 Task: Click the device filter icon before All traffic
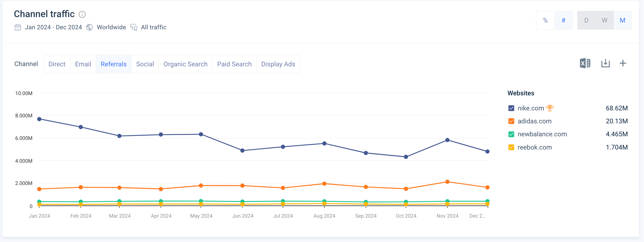tap(134, 27)
